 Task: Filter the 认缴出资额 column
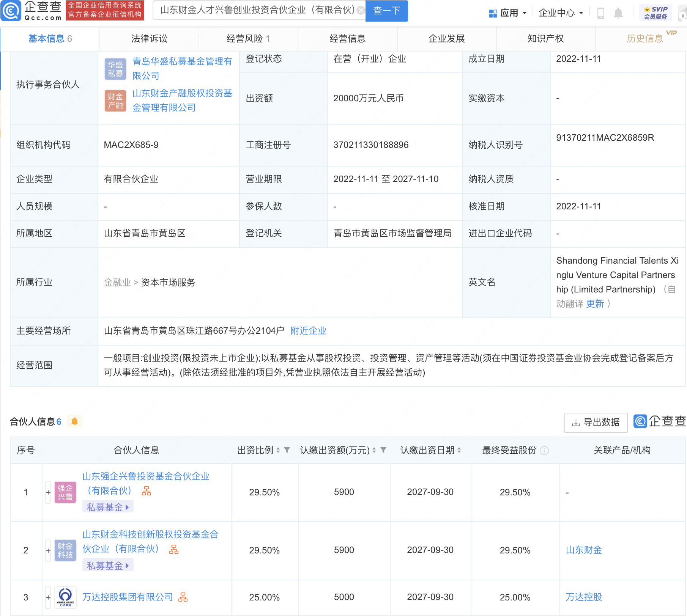383,450
